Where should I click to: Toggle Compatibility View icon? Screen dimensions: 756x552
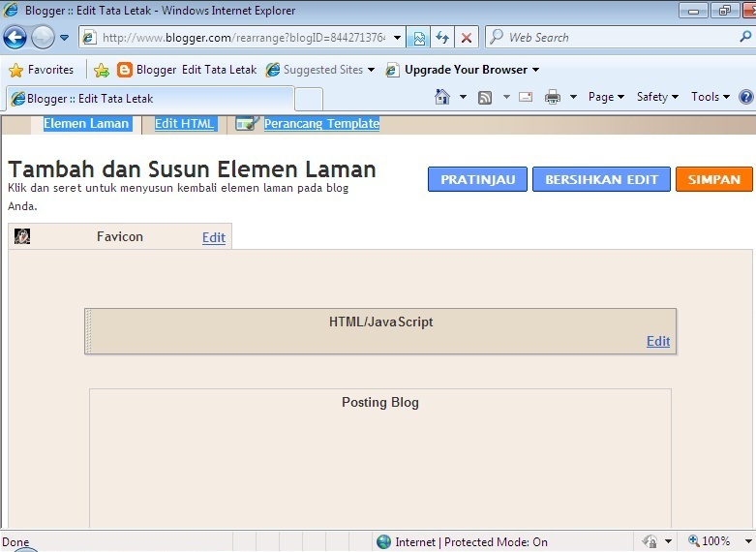(419, 38)
